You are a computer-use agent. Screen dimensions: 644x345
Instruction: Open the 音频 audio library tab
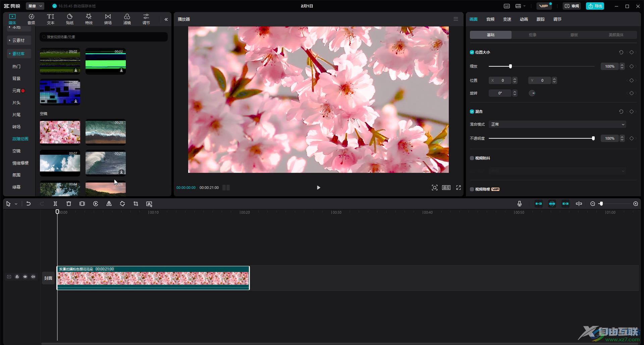pyautogui.click(x=31, y=19)
